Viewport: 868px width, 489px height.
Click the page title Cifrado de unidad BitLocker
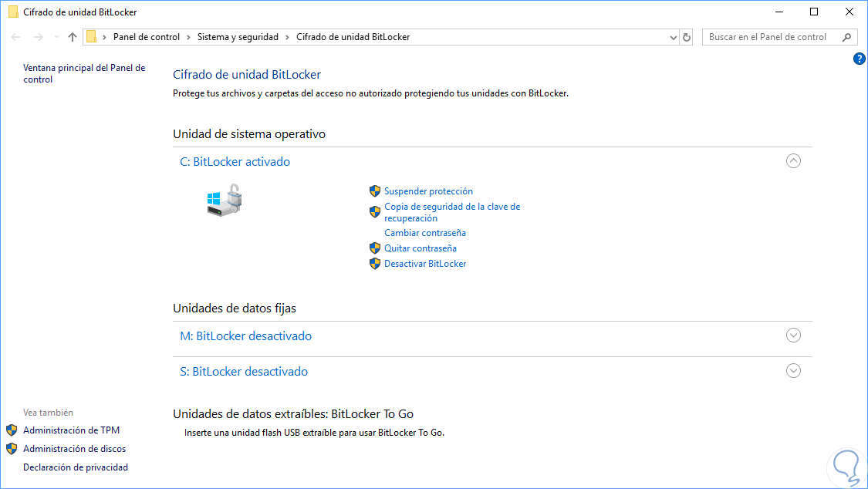[247, 75]
